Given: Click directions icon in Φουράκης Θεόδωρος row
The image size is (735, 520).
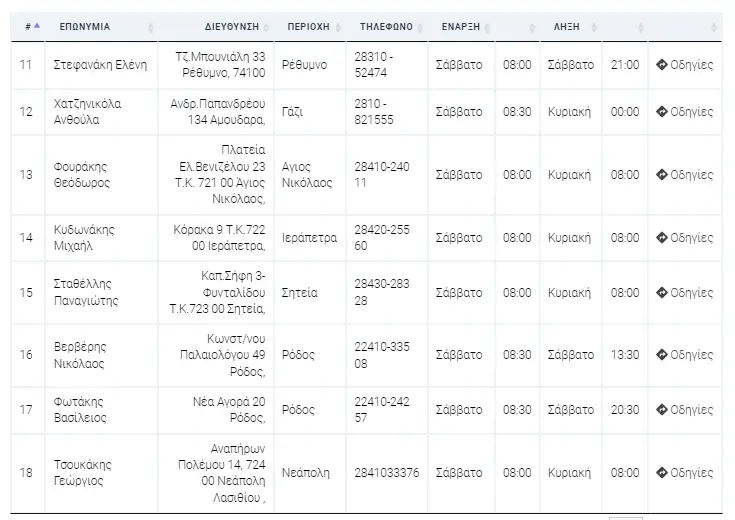Looking at the screenshot, I should pyautogui.click(x=661, y=175).
